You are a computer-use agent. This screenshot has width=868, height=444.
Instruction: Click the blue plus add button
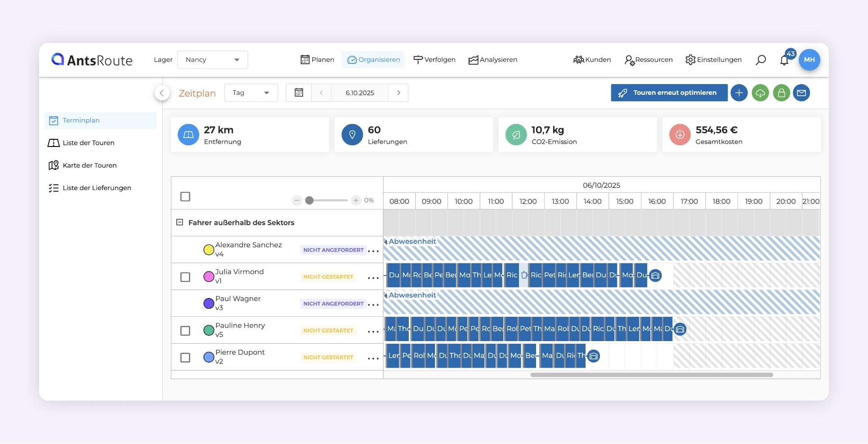coord(739,93)
